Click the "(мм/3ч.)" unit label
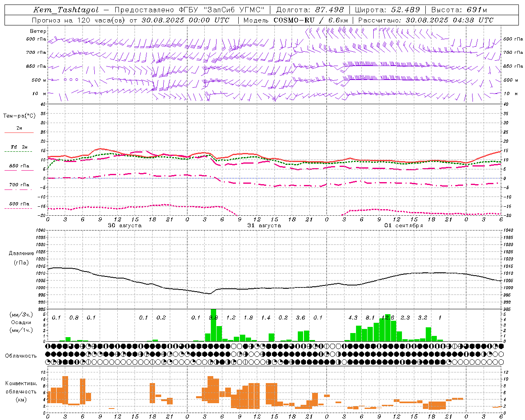Viewport: 525px width, 420px height. point(21,315)
